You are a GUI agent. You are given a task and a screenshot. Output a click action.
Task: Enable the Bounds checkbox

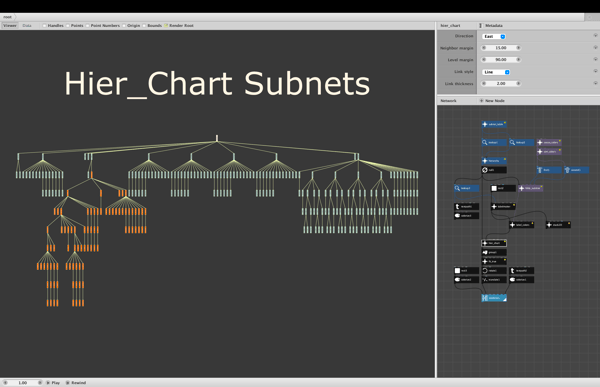tap(144, 26)
